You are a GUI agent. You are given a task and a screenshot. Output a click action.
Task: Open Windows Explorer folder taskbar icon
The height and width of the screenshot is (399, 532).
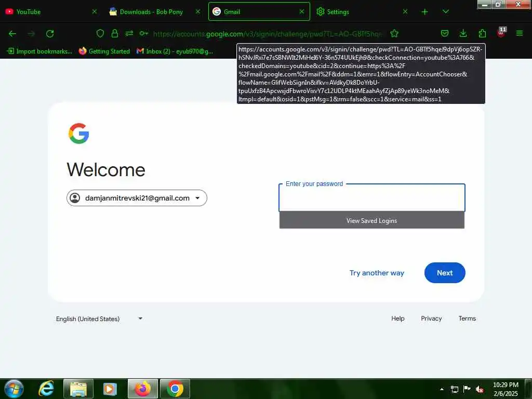78,389
